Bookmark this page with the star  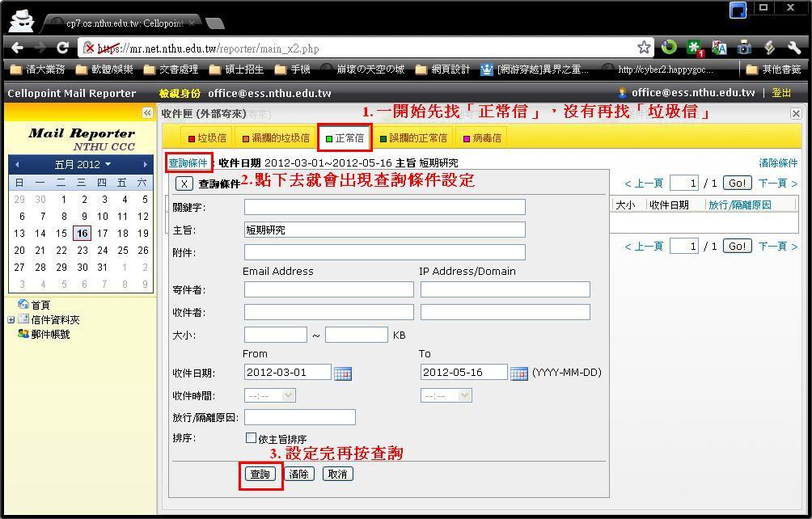(x=644, y=48)
